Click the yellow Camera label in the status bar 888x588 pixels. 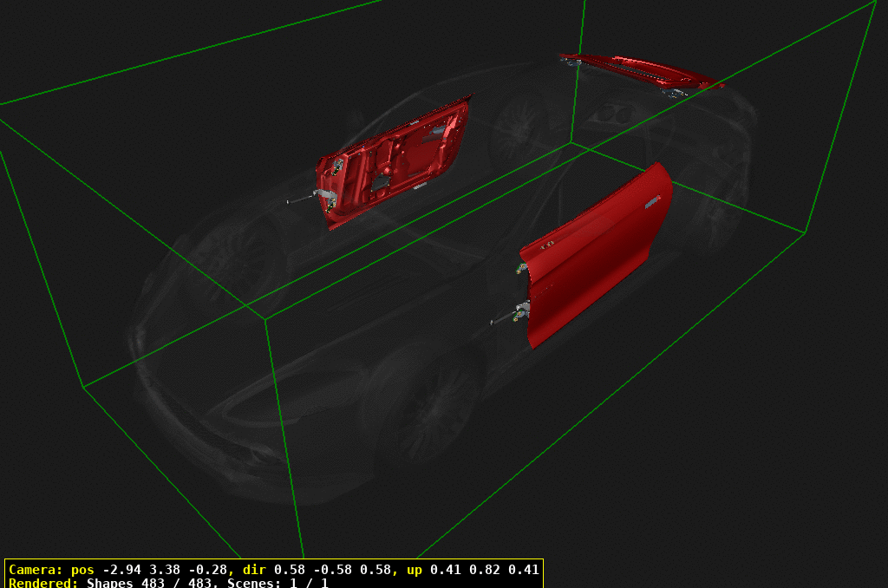tap(36, 571)
